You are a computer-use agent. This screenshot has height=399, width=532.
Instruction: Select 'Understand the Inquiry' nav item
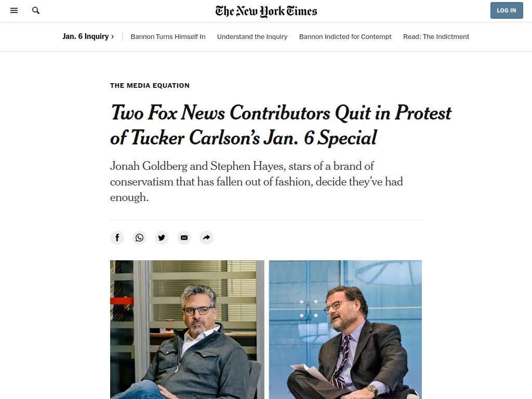[252, 36]
